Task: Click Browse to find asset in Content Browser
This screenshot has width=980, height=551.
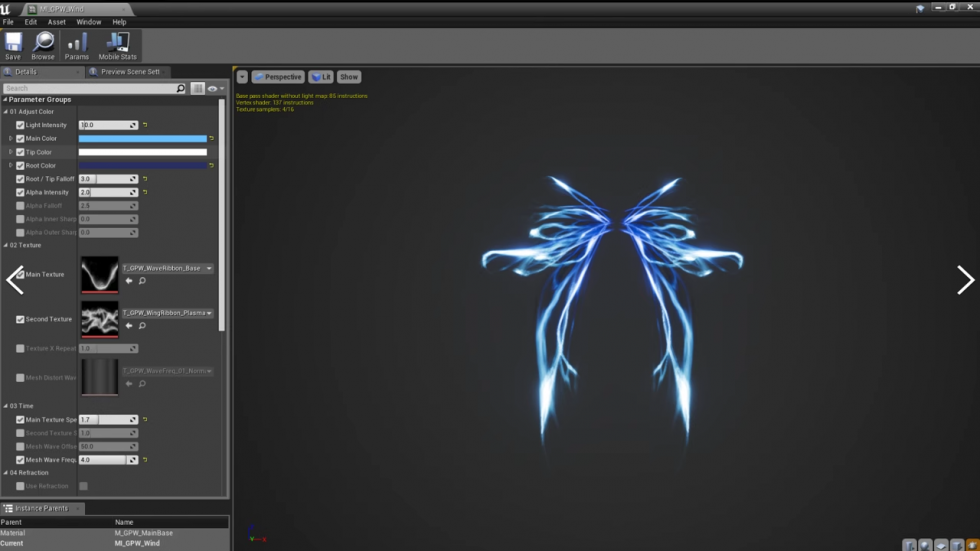Action: pos(43,46)
